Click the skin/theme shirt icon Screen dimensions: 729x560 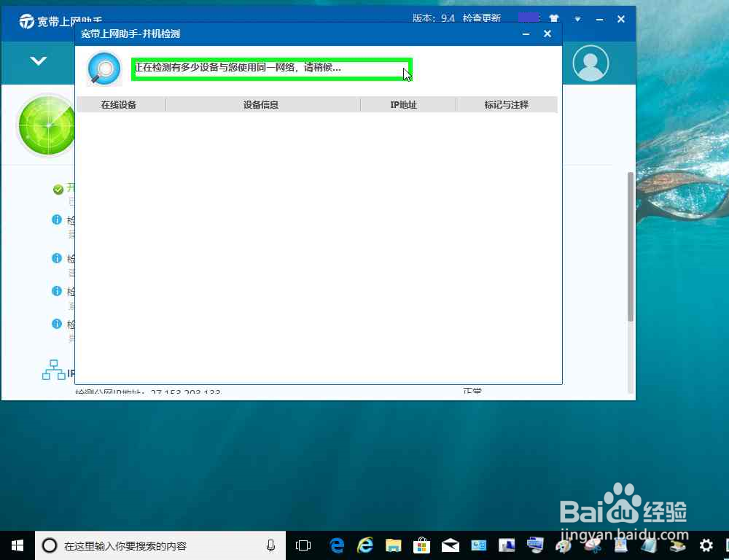coord(553,19)
